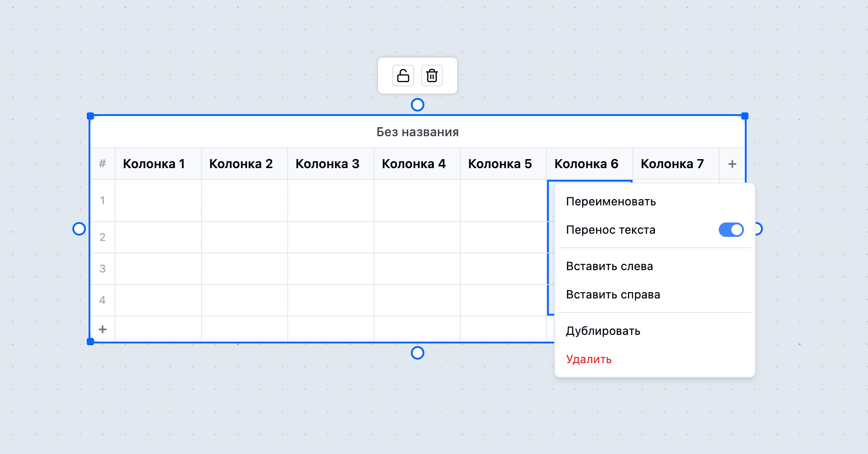This screenshot has width=868, height=454.
Task: Click the trash icon to delete the table
Action: pyautogui.click(x=432, y=76)
